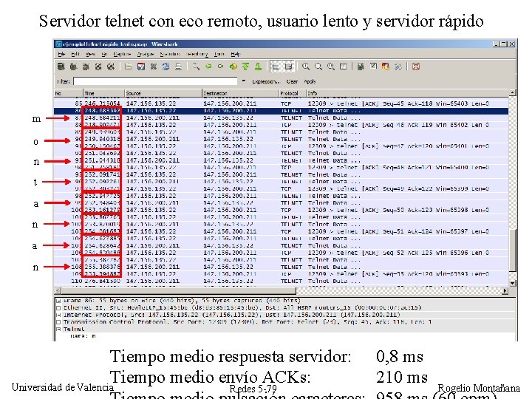Sort by the Time column header
Viewport: 532px width, 399px height.
(x=104, y=93)
